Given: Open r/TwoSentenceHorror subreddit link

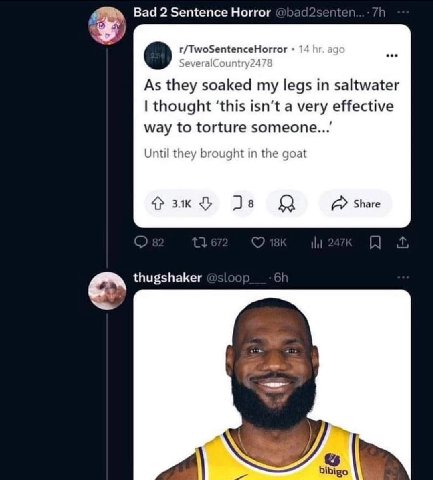Looking at the screenshot, I should pos(233,49).
